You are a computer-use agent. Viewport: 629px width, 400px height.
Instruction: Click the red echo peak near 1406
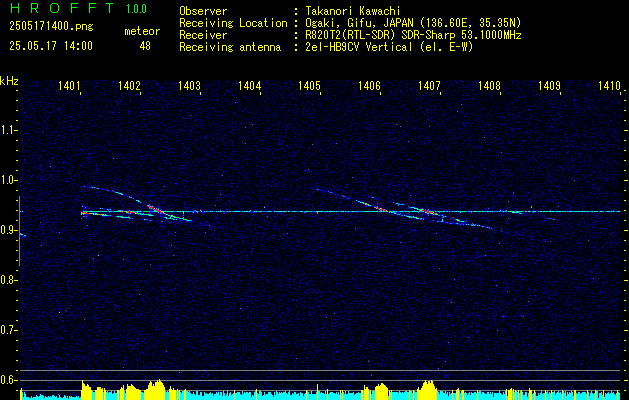coord(381,209)
